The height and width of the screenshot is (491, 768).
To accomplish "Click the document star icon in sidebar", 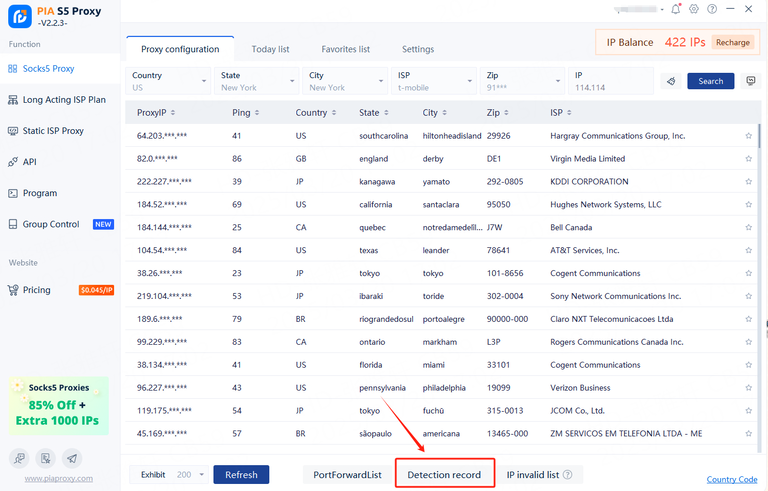I will pyautogui.click(x=46, y=458).
